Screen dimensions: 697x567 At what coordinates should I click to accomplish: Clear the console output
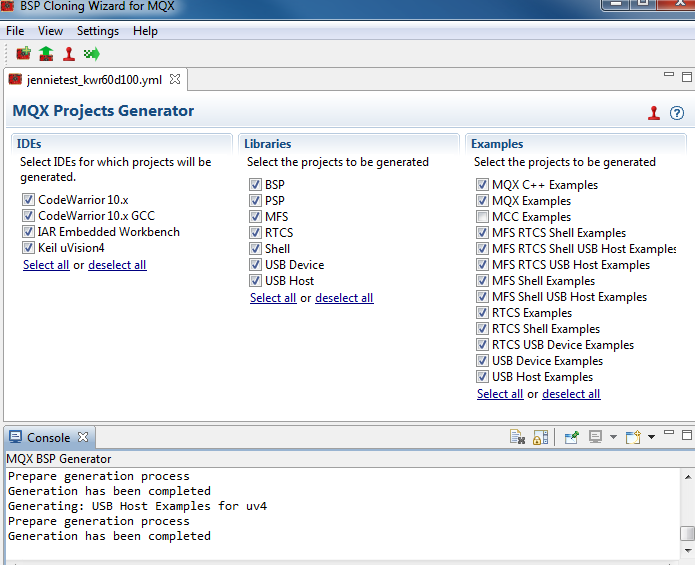pyautogui.click(x=517, y=437)
